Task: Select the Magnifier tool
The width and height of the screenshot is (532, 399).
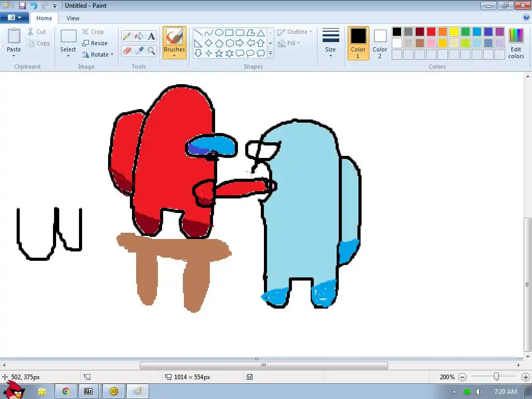Action: (151, 51)
